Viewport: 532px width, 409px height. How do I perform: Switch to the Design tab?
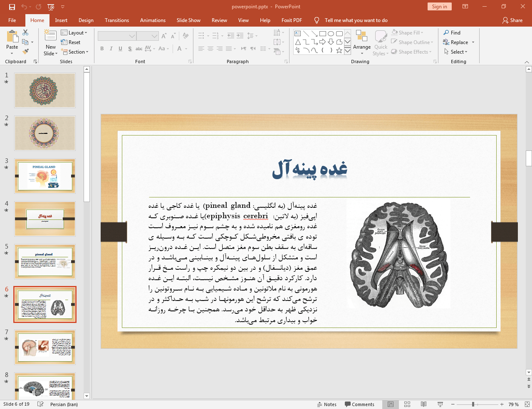[86, 20]
